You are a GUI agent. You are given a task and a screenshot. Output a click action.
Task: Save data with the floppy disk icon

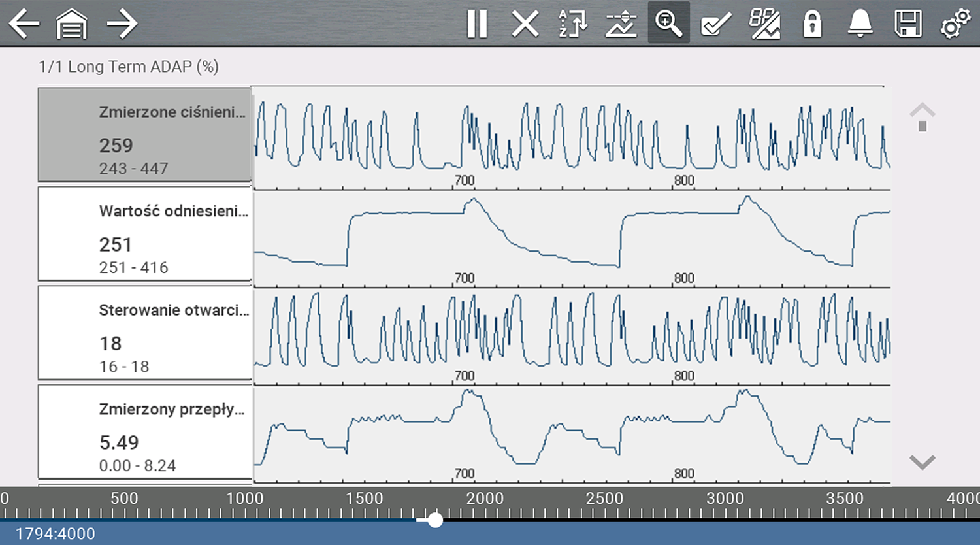point(907,24)
